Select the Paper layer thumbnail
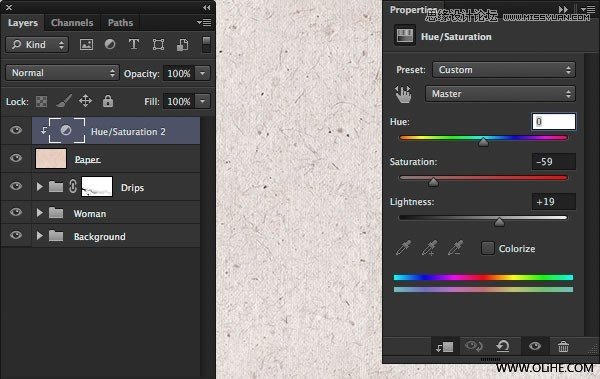Viewport: 600px width, 379px height. 51,158
